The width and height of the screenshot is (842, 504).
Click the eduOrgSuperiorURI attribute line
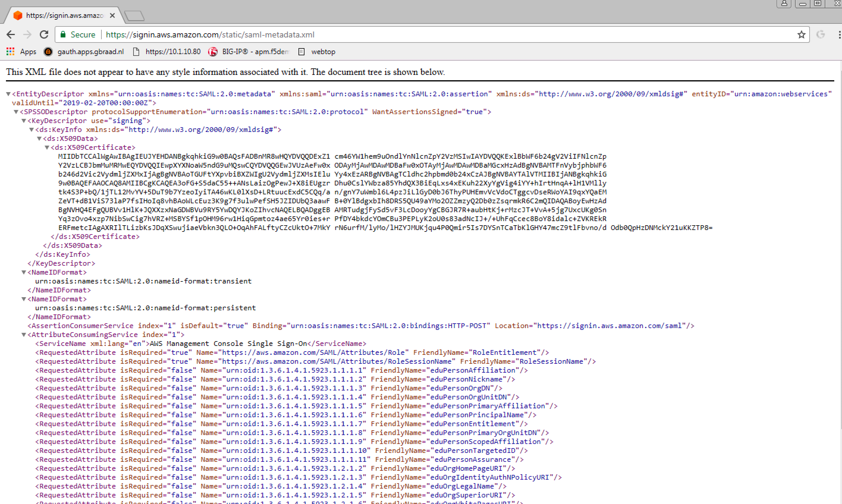[x=275, y=495]
